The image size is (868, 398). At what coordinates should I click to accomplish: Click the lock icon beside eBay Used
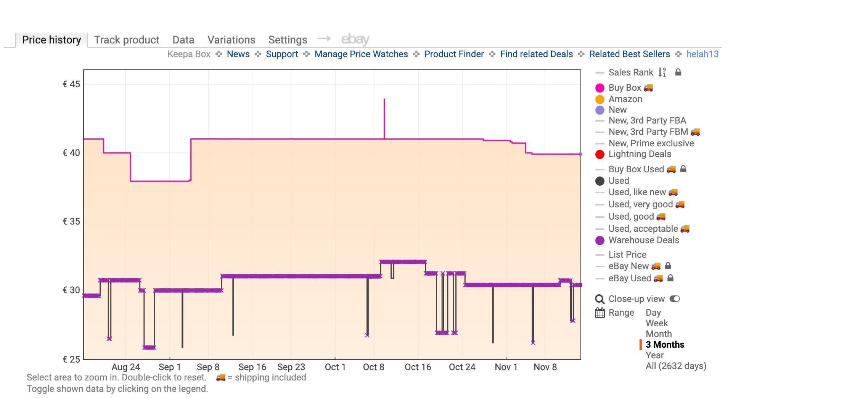click(x=670, y=278)
